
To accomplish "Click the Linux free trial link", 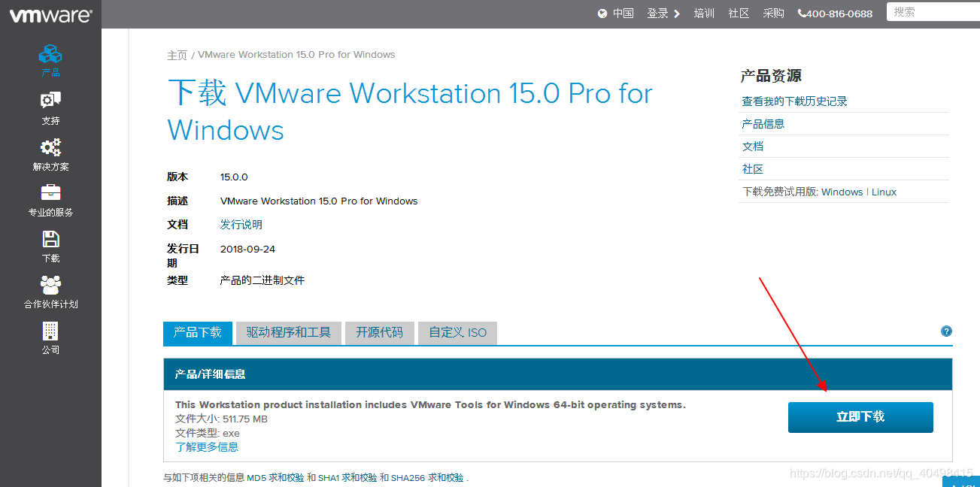I will click(x=884, y=192).
